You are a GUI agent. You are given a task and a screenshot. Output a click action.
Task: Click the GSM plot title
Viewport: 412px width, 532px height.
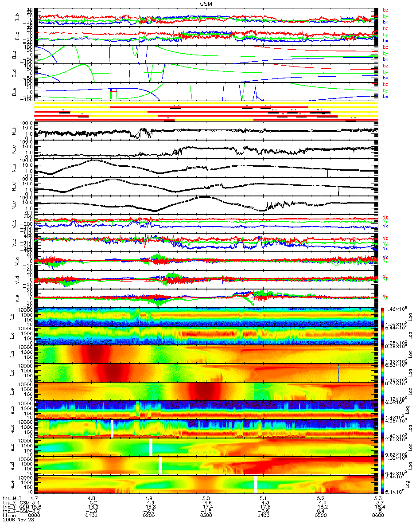(x=206, y=3)
